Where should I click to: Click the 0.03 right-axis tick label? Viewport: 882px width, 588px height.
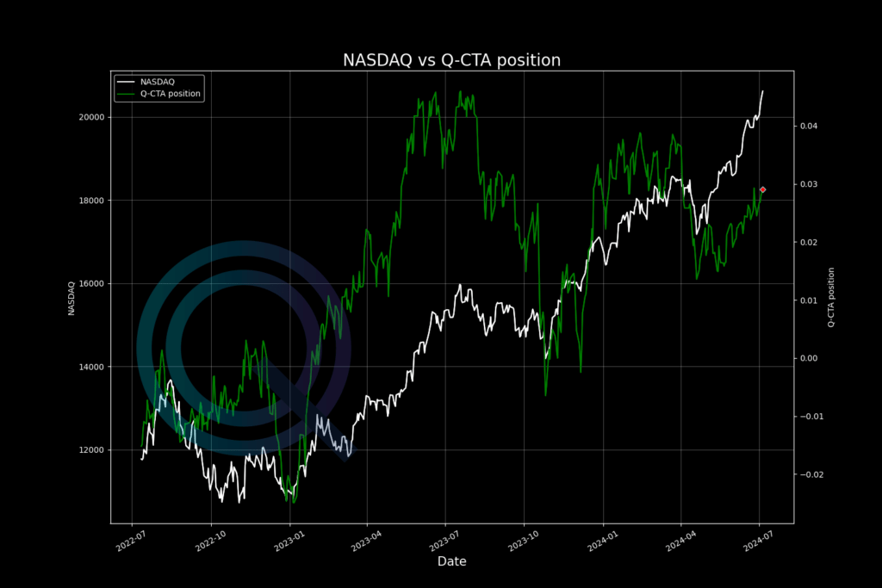click(809, 184)
